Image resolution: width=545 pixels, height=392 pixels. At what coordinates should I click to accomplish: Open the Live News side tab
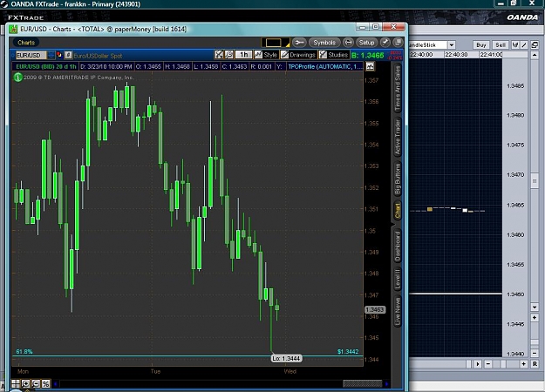coord(398,312)
